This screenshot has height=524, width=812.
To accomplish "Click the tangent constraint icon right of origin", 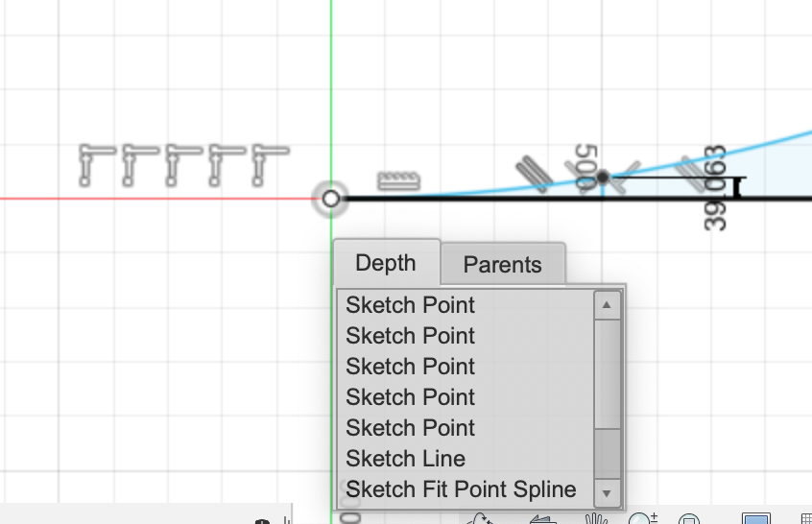I will pyautogui.click(x=398, y=179).
